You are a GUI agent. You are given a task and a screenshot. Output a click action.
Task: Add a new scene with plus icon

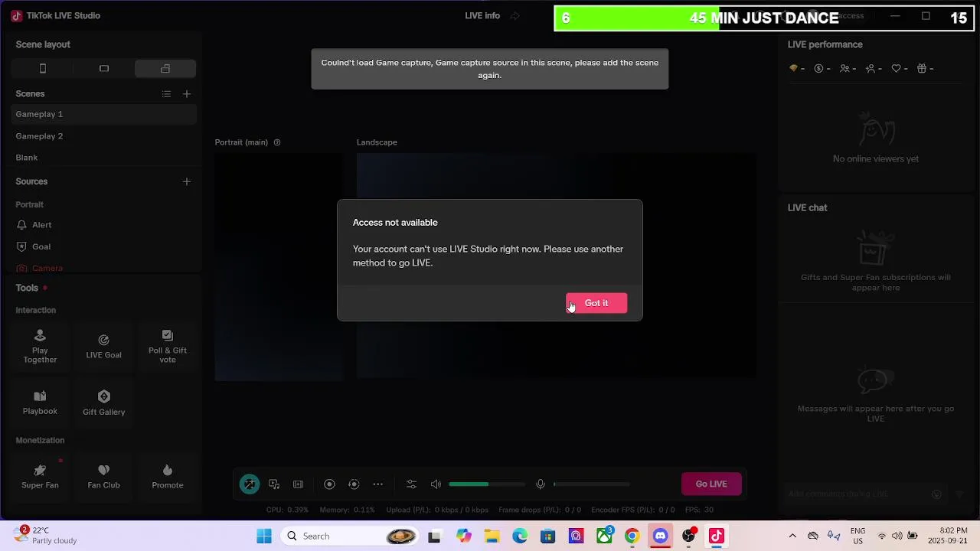coord(187,94)
